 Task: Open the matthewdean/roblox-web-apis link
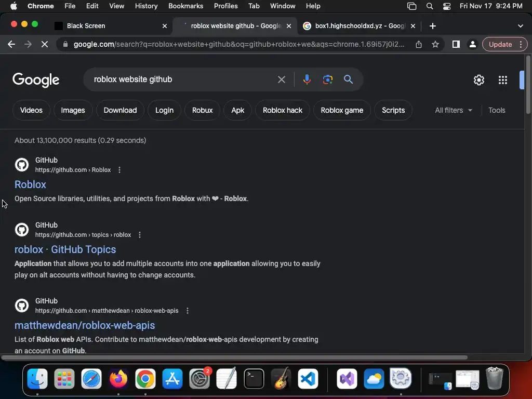85,325
